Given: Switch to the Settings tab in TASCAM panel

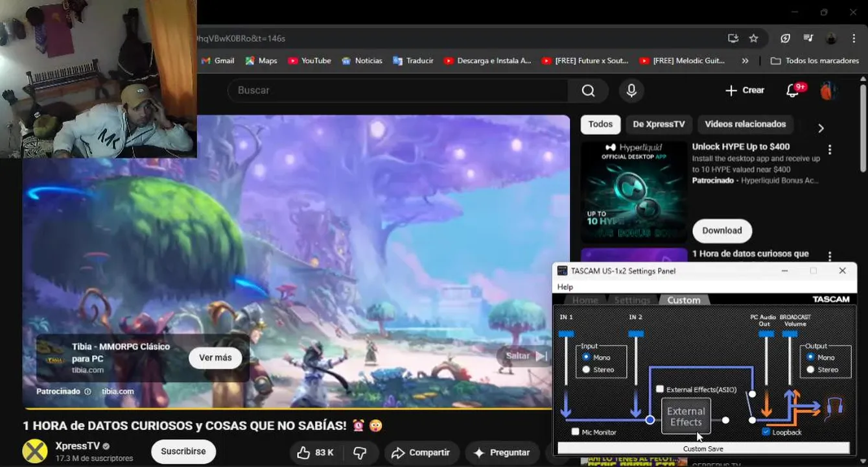Looking at the screenshot, I should coord(632,300).
